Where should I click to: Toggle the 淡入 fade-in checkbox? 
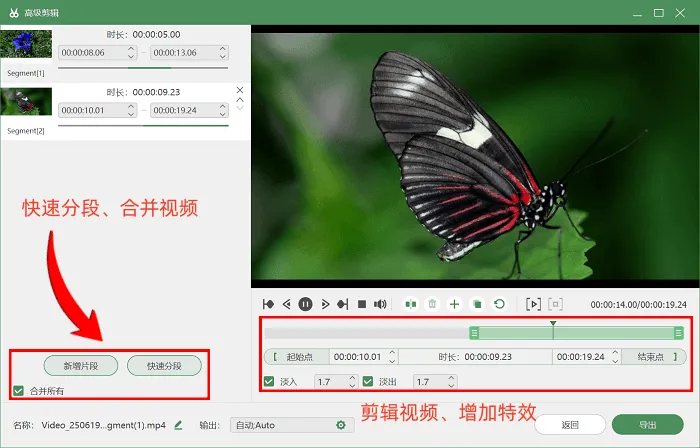(269, 382)
